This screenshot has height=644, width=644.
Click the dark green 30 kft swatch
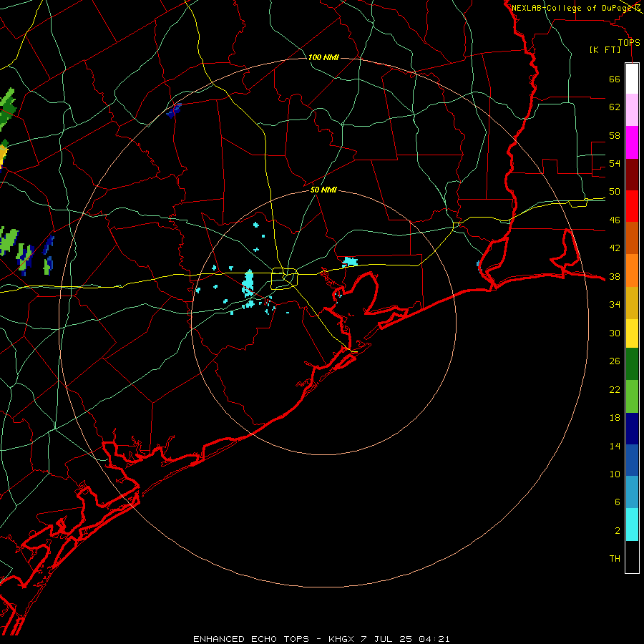pyautogui.click(x=632, y=364)
